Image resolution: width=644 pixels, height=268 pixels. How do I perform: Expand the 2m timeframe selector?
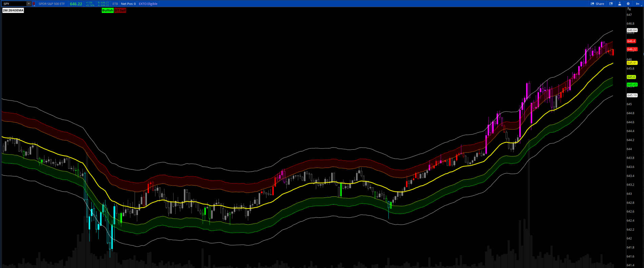click(x=638, y=4)
